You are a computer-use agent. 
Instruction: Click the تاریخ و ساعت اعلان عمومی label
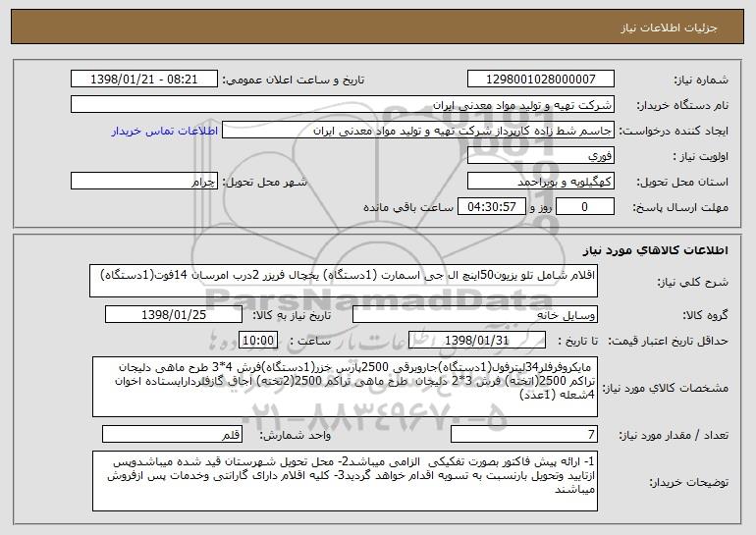click(294, 80)
